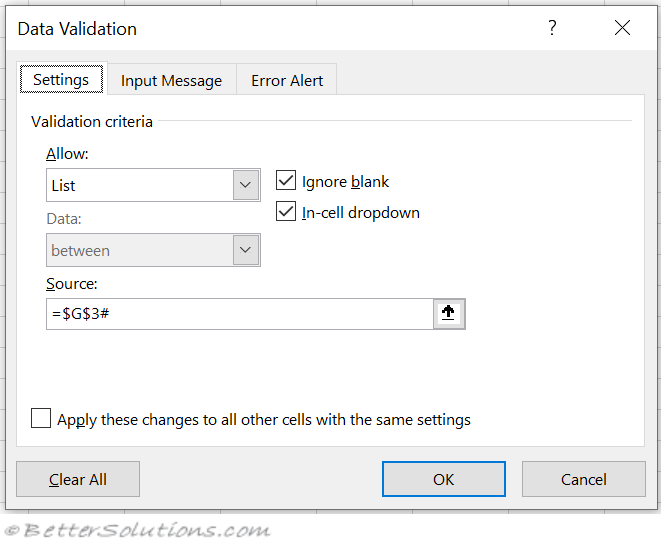
Task: Uncheck the In-cell dropdown checkbox
Action: [286, 211]
